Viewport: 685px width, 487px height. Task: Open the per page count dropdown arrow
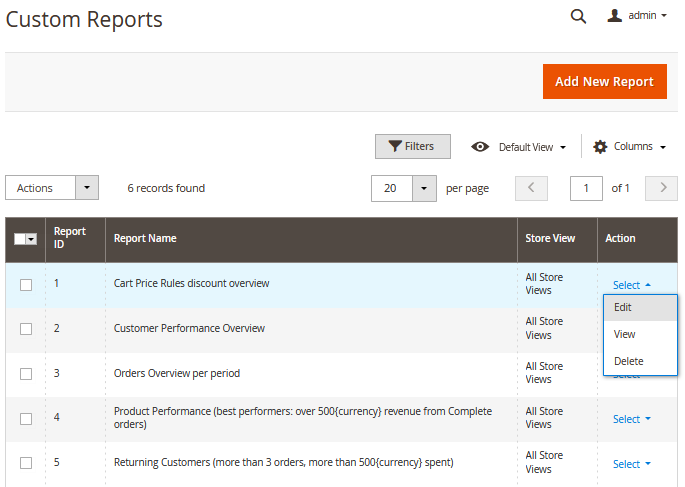tap(425, 188)
